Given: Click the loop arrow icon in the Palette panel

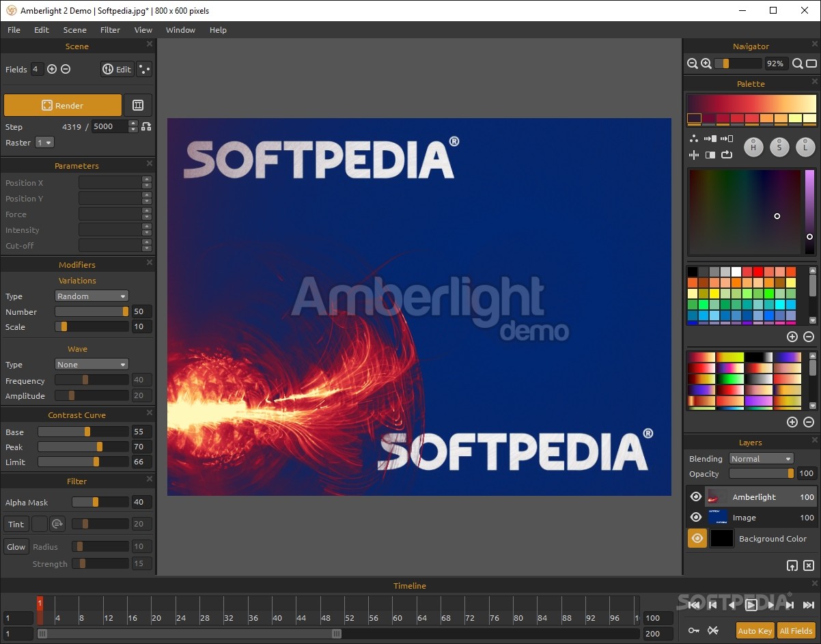Looking at the screenshot, I should coord(727,154).
